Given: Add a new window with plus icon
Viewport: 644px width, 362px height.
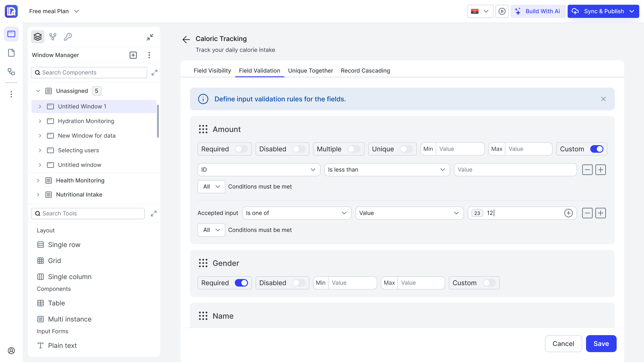Looking at the screenshot, I should click(133, 55).
